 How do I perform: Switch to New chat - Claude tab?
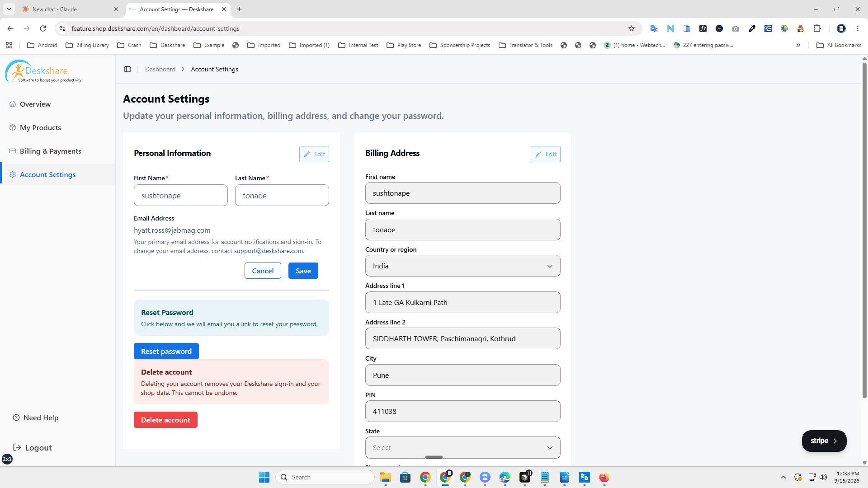(x=71, y=9)
